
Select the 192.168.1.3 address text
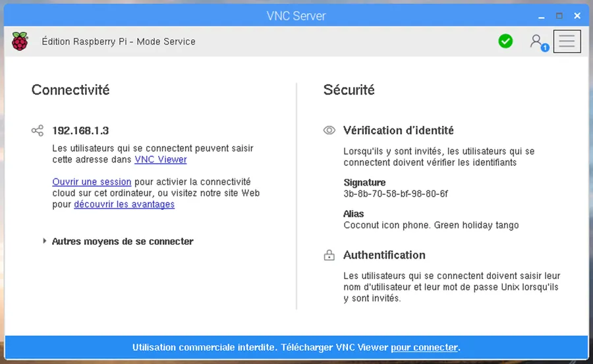[x=80, y=131]
